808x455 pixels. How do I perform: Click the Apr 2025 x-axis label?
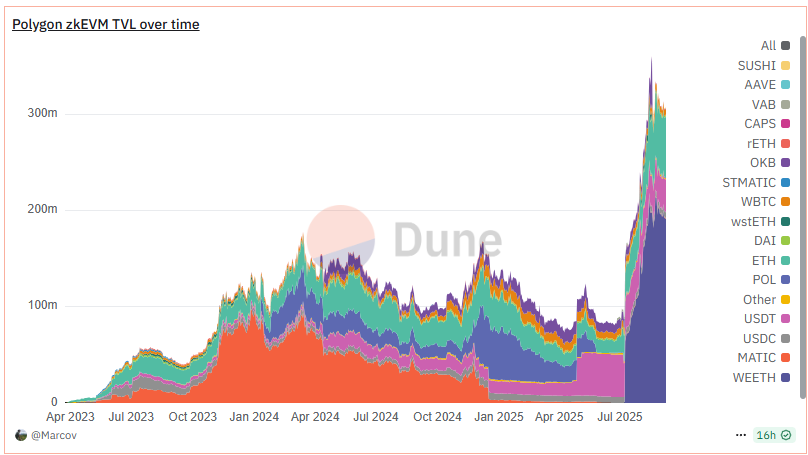pyautogui.click(x=559, y=416)
